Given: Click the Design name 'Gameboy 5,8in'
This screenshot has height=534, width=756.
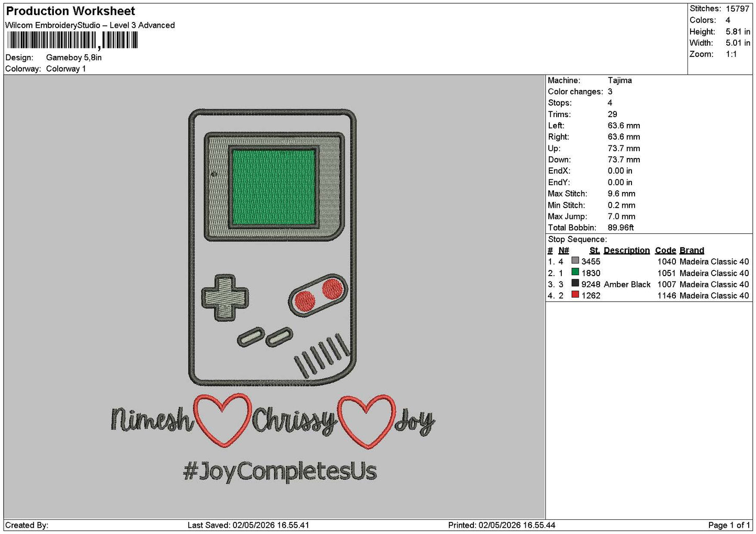Looking at the screenshot, I should (74, 58).
